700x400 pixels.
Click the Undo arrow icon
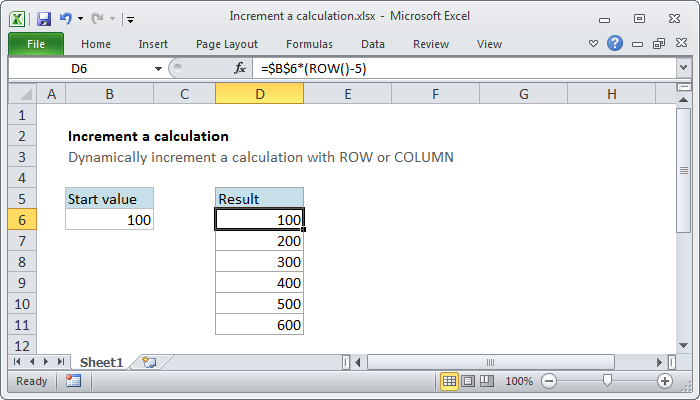pos(65,17)
